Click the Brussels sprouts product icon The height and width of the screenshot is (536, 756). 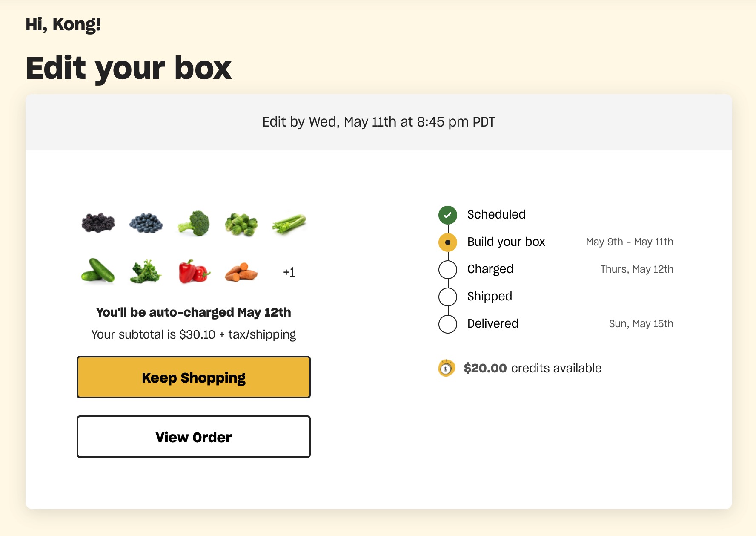point(241,224)
